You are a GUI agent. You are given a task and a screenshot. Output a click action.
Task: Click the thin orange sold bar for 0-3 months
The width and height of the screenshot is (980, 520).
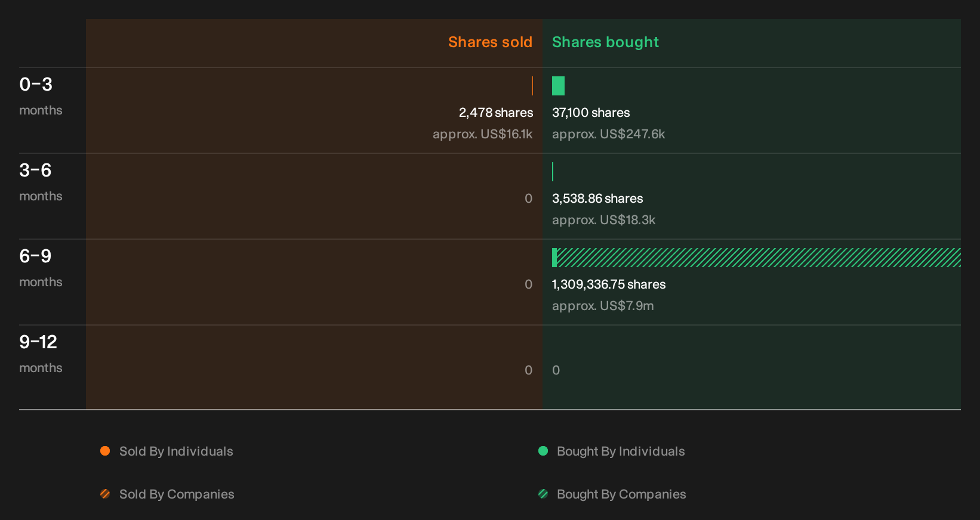[532, 86]
